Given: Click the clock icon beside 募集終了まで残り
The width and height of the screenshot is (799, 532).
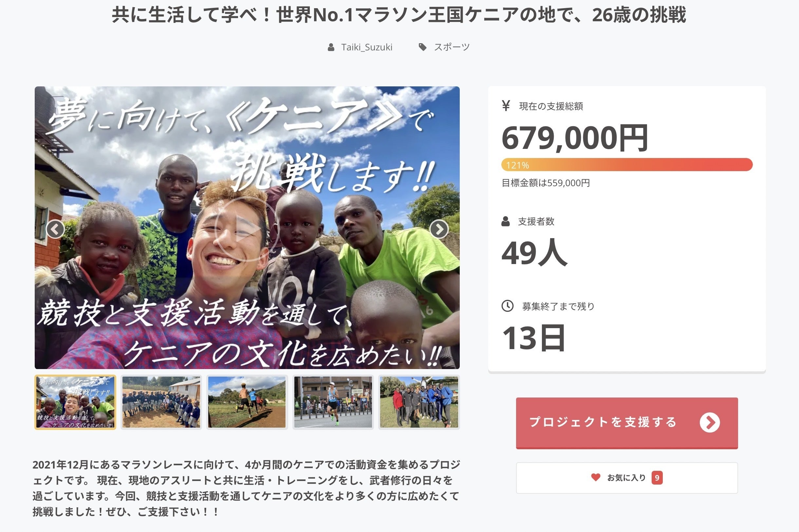Looking at the screenshot, I should click(x=507, y=306).
